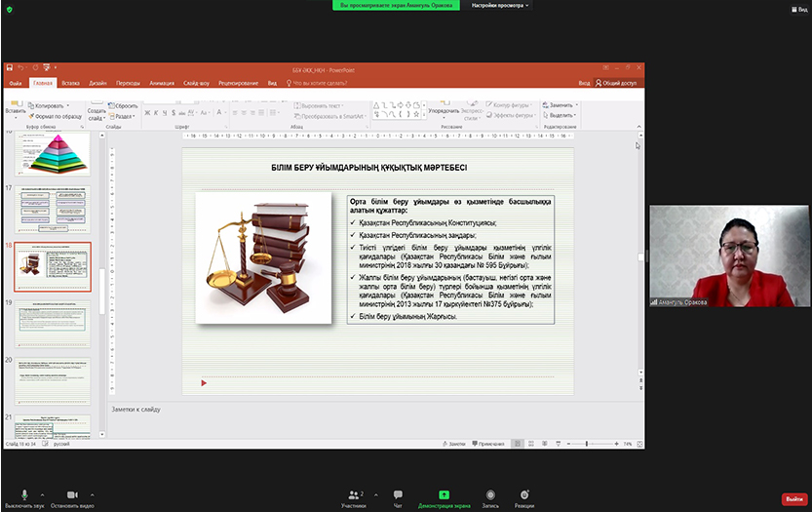Viewport: 812px width, 512px height.
Task: Switch to the Design ribbon tab
Action: [97, 83]
